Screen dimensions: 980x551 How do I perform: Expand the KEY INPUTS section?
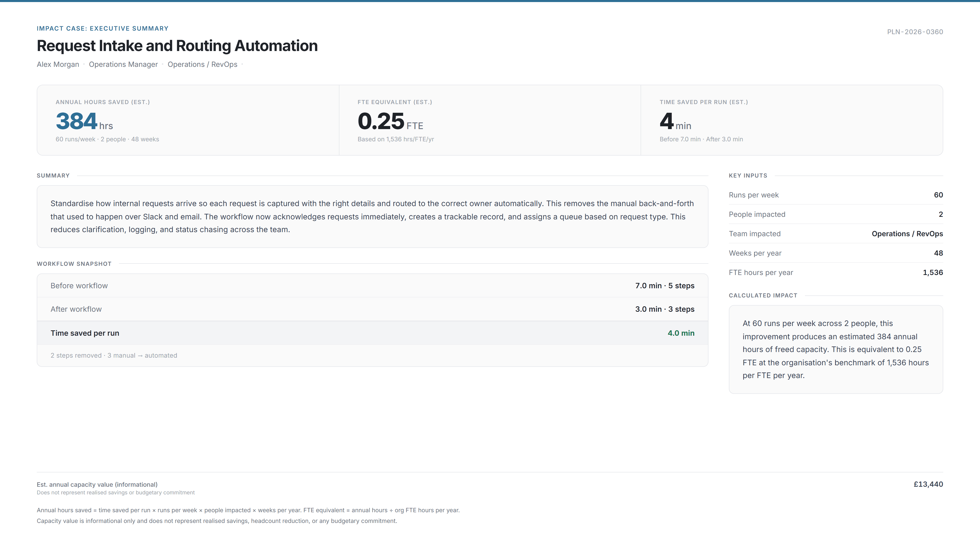click(748, 175)
